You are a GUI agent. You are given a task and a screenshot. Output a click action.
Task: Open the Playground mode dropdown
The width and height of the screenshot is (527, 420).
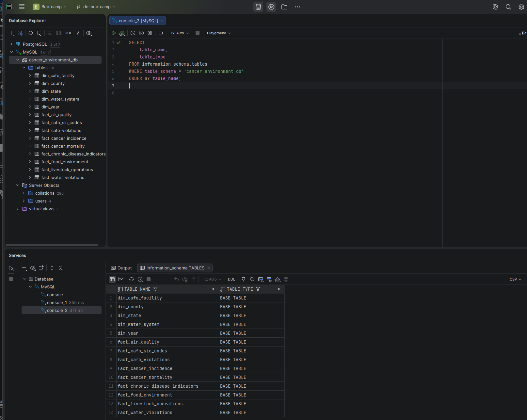pos(219,33)
